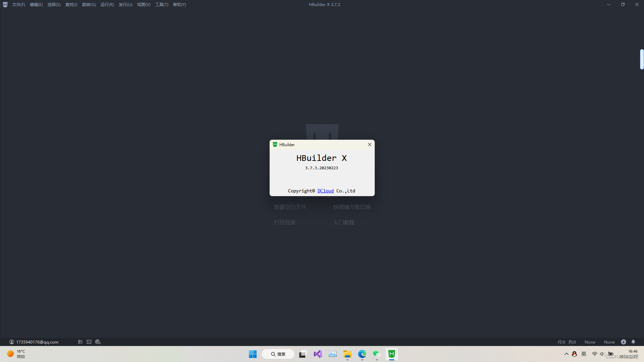Viewport: 644px width, 362px height.
Task: Open Visual Studio from taskbar
Action: [x=318, y=354]
